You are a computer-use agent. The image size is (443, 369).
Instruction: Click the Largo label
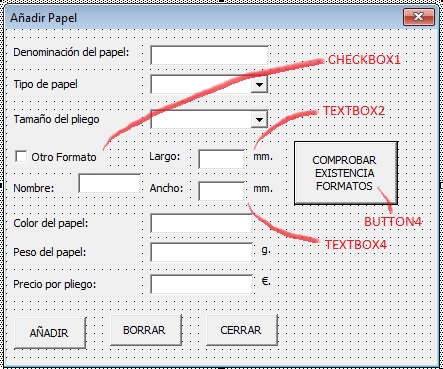[165, 156]
